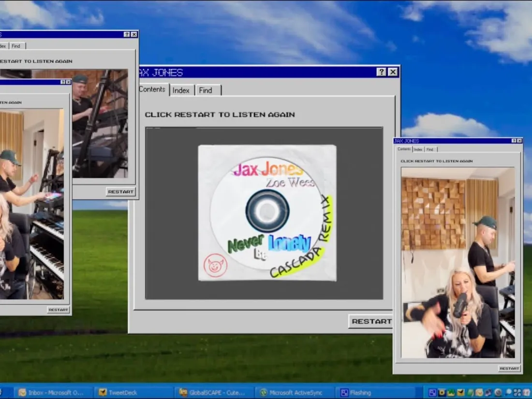
Task: Click the four-dot network tray icon
Action: (517, 393)
